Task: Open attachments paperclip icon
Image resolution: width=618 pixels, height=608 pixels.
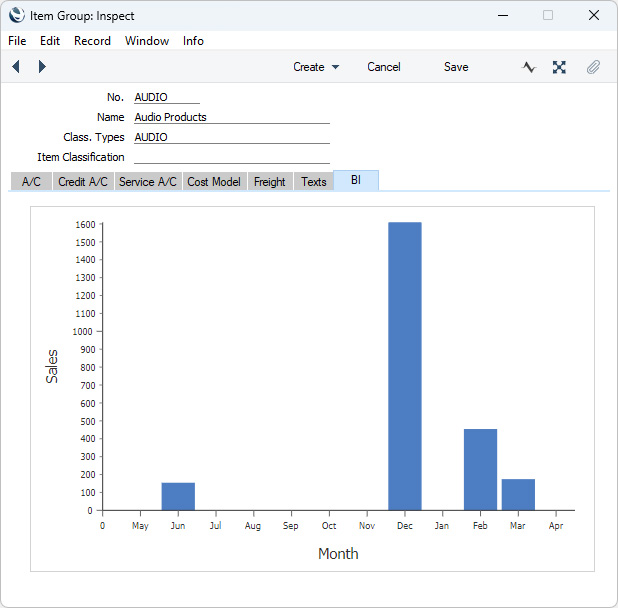Action: click(x=593, y=67)
